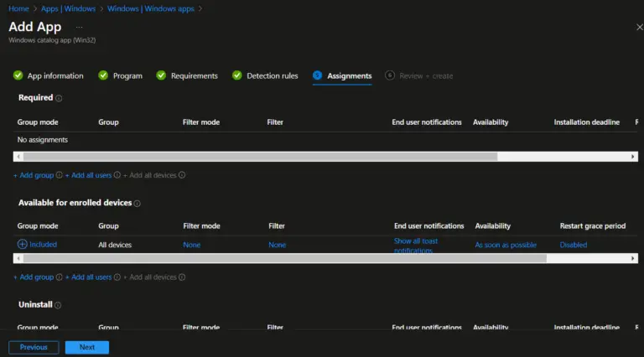The width and height of the screenshot is (644, 357).
Task: Click info icon after Add group under Required
Action: tap(60, 175)
